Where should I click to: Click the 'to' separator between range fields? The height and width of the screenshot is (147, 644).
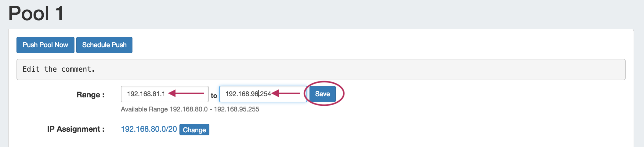(214, 96)
